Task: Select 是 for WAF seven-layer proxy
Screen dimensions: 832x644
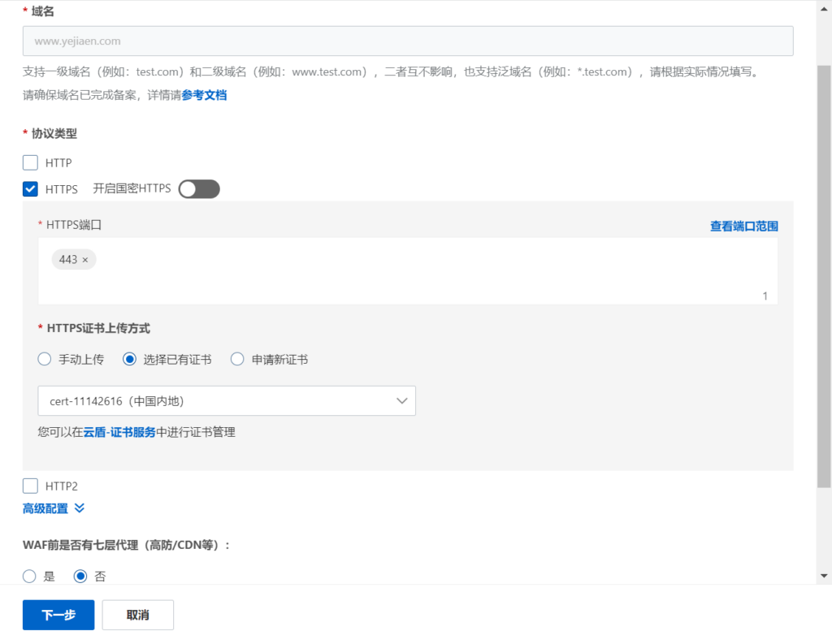Action: 30,576
